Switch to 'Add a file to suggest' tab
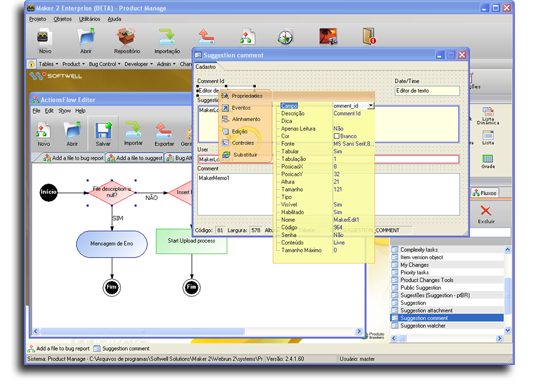The height and width of the screenshot is (392, 538). pos(135,158)
